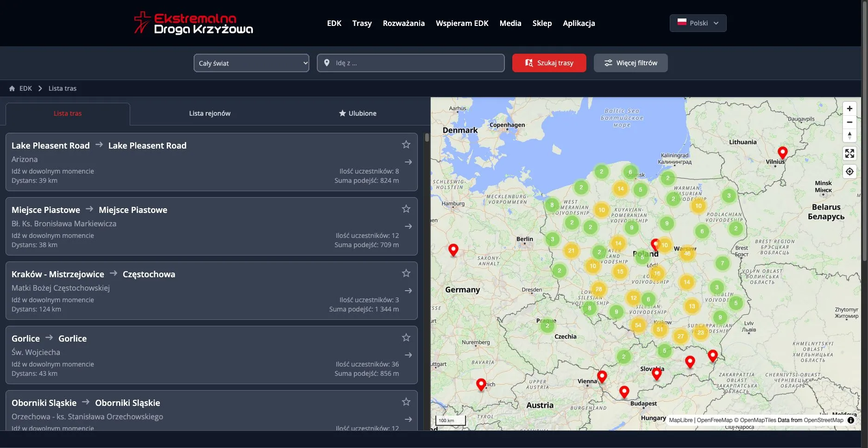Click the Lista tras breadcrumb text
The width and height of the screenshot is (868, 448).
pyautogui.click(x=63, y=88)
